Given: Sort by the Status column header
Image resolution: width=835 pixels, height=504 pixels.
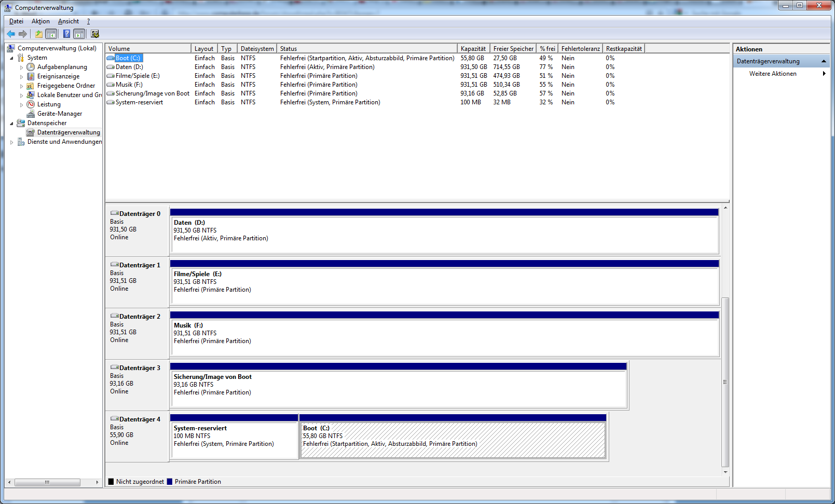Looking at the screenshot, I should [367, 48].
